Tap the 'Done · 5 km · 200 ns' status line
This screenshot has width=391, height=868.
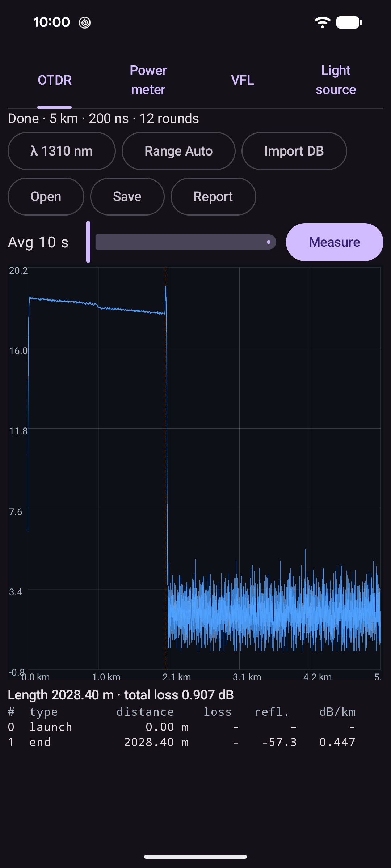pos(104,119)
